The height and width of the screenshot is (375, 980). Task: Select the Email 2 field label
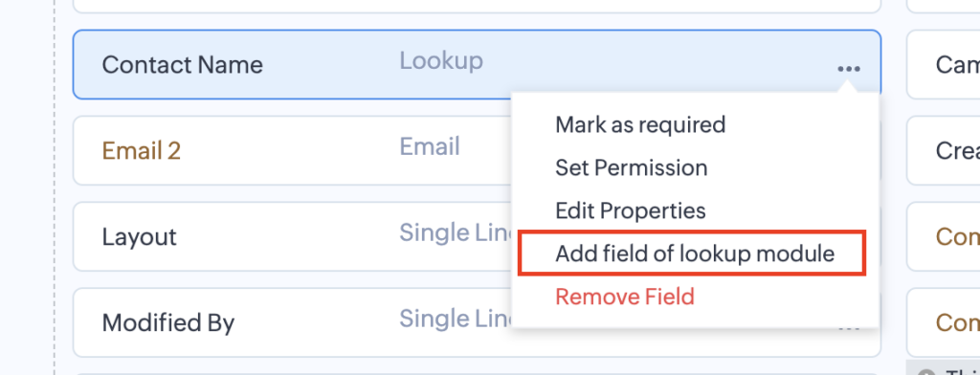point(142,150)
